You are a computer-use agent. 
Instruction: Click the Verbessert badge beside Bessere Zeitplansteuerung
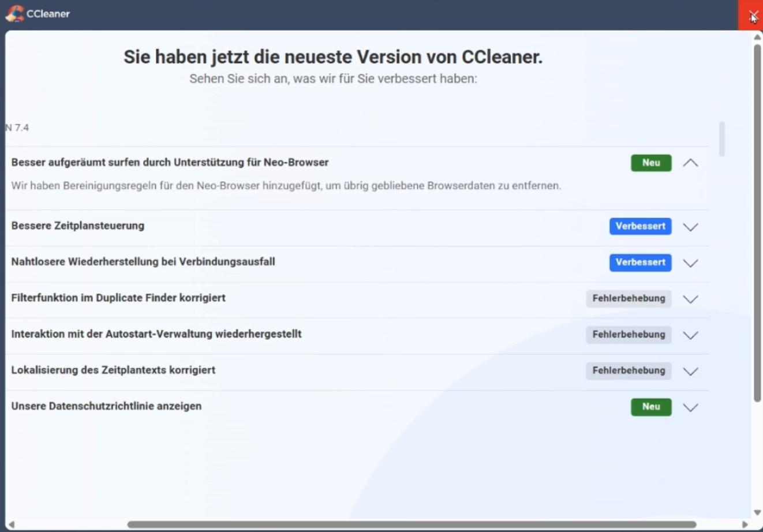(x=640, y=226)
